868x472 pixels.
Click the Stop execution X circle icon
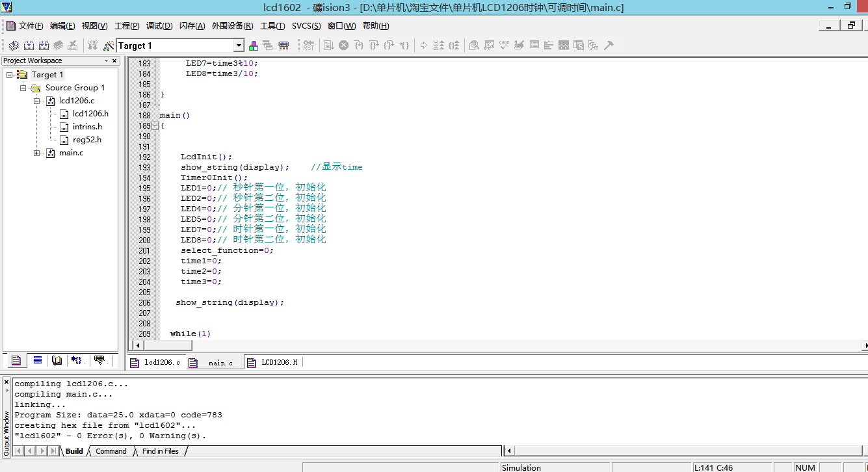point(344,46)
